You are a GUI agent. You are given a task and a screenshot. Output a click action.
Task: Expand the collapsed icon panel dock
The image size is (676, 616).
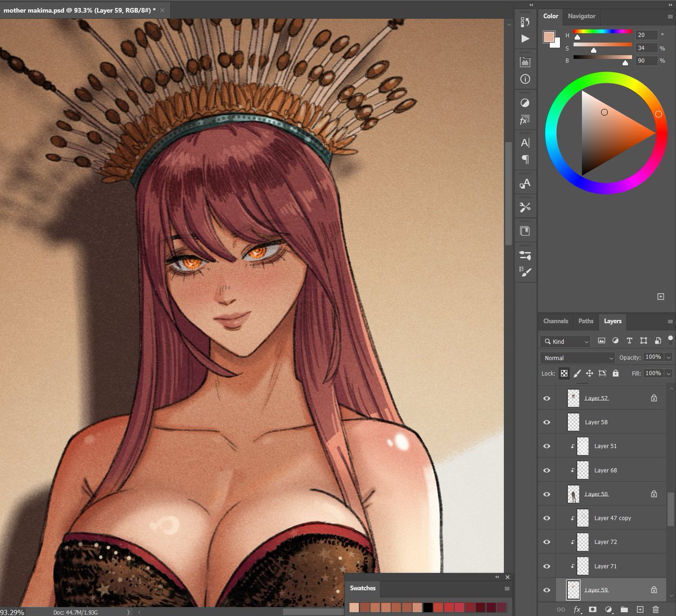tap(531, 5)
